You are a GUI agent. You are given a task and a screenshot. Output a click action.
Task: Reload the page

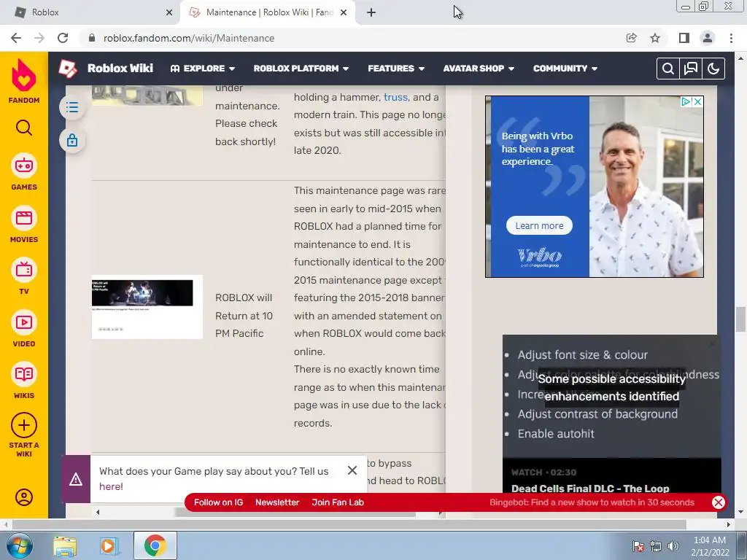point(63,38)
